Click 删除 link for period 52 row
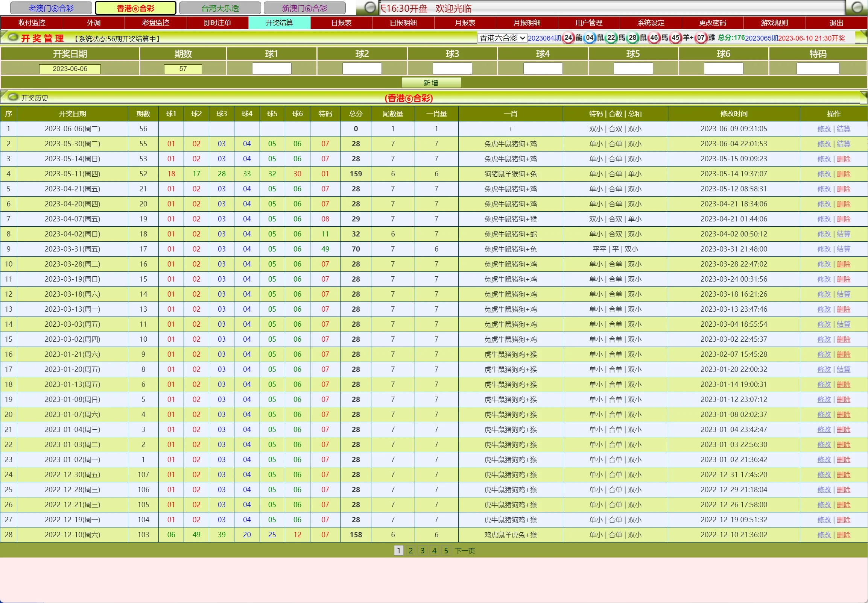This screenshot has width=868, height=603. [x=844, y=174]
